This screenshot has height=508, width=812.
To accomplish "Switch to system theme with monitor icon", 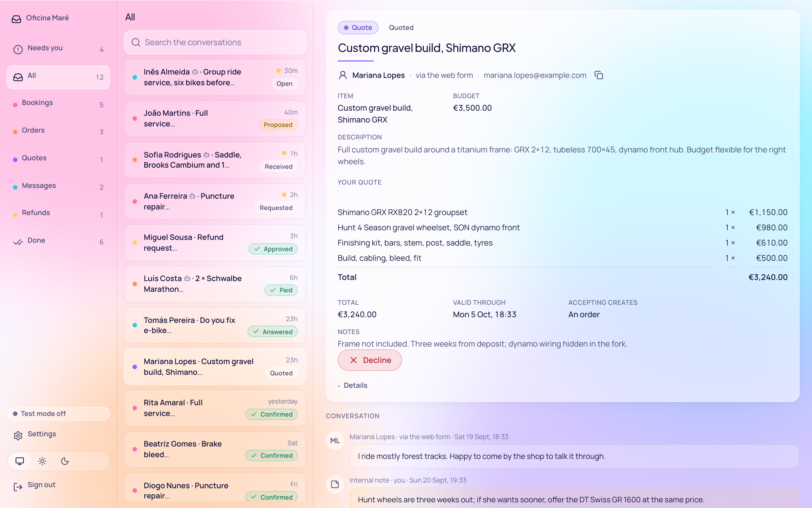I will pos(20,461).
